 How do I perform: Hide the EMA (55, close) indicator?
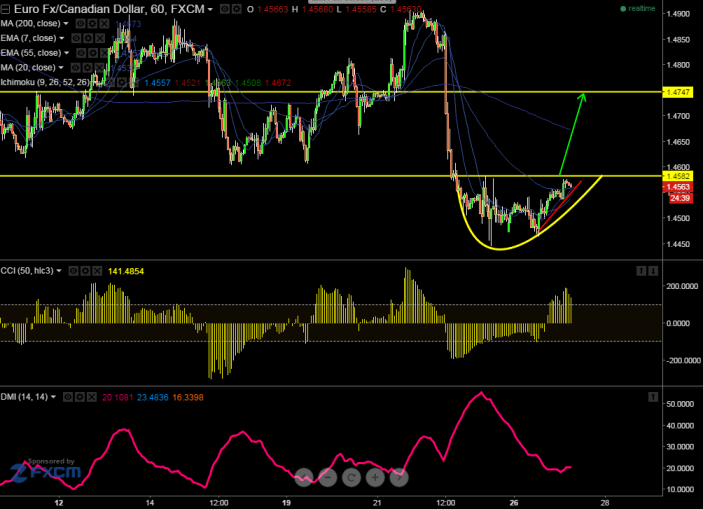point(81,53)
